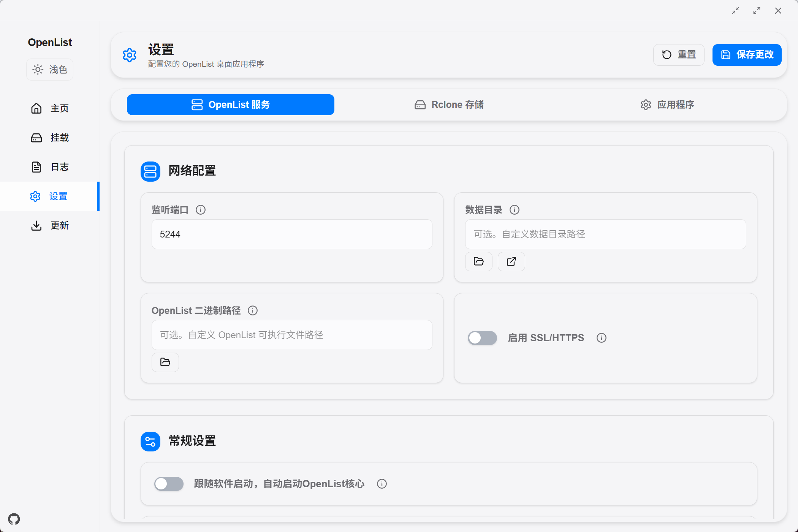
Task: Toggle auto-start OpenList core on launch
Action: pos(169,484)
